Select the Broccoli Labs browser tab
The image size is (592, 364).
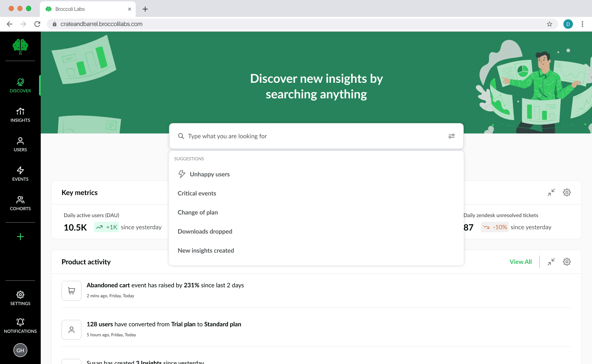tap(88, 9)
